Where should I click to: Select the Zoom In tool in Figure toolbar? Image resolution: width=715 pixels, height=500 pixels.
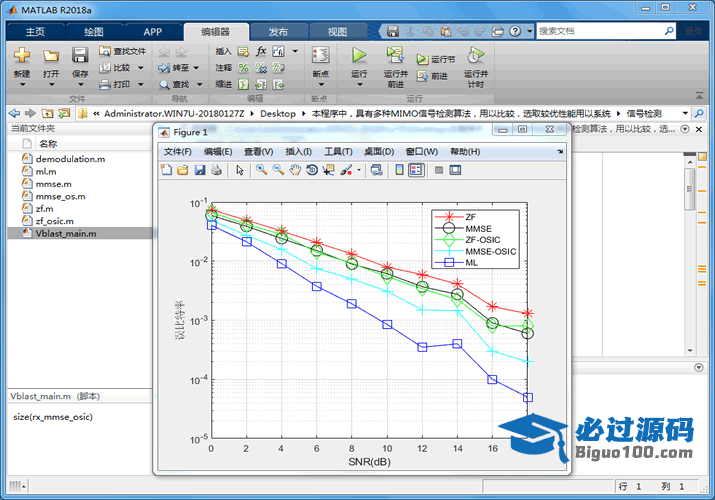(x=261, y=170)
